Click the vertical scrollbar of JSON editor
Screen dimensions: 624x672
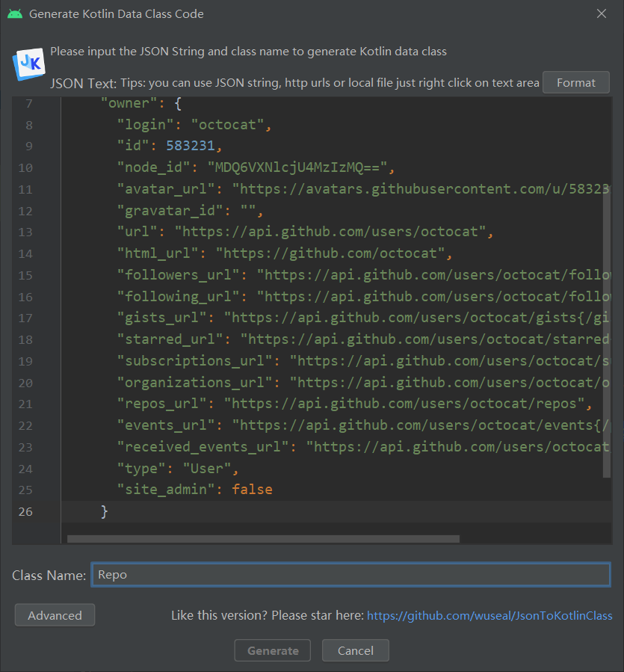click(x=606, y=333)
